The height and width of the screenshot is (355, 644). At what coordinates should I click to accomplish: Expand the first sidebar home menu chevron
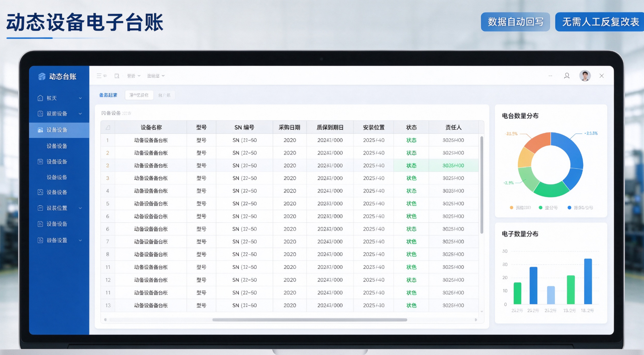pyautogui.click(x=80, y=98)
